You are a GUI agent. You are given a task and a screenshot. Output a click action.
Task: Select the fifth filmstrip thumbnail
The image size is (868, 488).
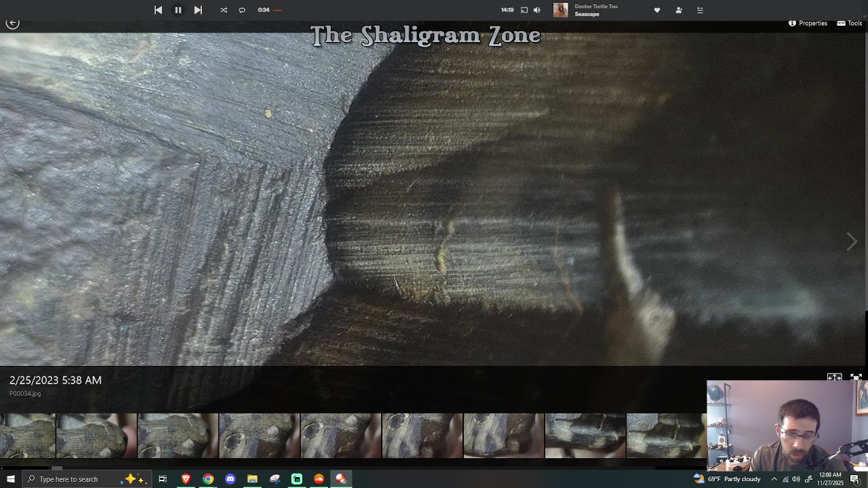pos(340,436)
